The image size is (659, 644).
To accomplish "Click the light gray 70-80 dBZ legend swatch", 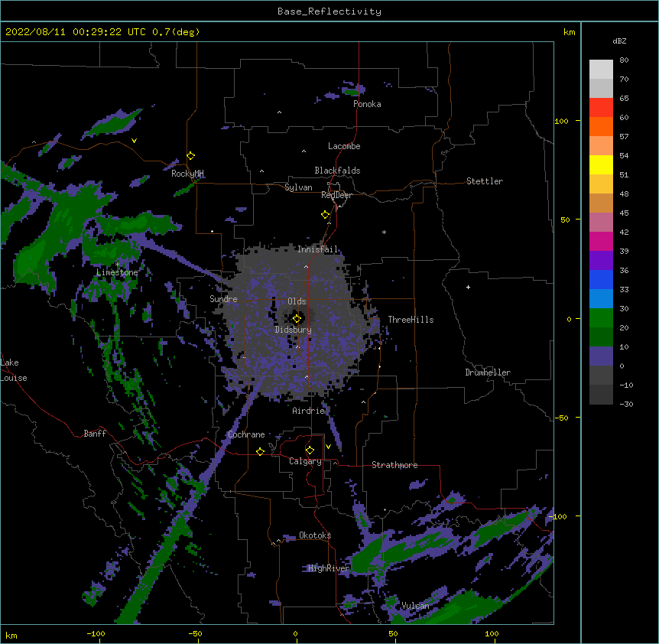I will pyautogui.click(x=601, y=70).
